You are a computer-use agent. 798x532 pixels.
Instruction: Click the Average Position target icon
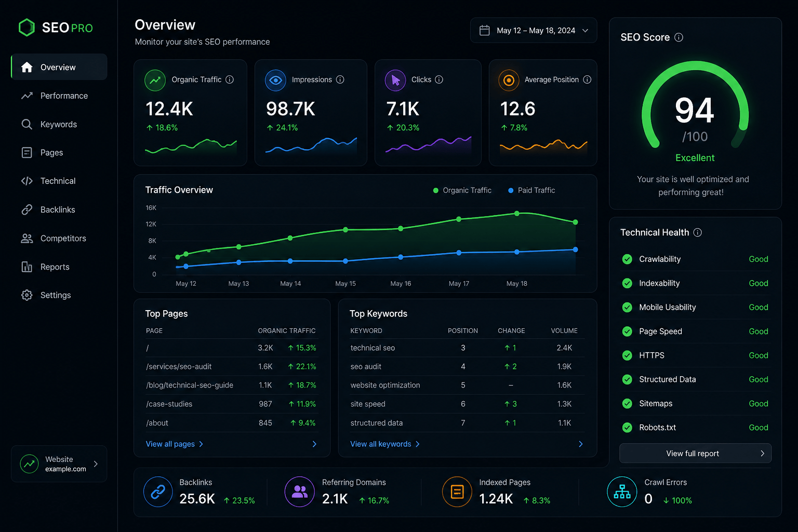point(509,80)
